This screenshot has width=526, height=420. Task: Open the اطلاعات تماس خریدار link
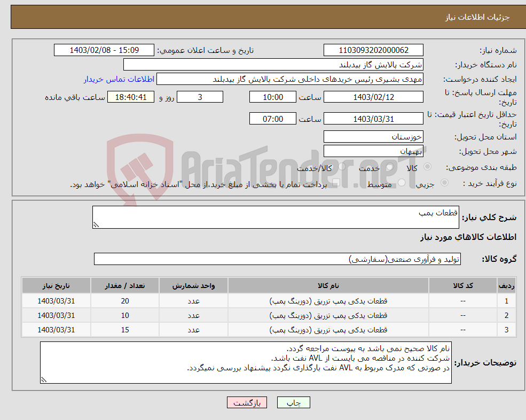tap(119, 79)
